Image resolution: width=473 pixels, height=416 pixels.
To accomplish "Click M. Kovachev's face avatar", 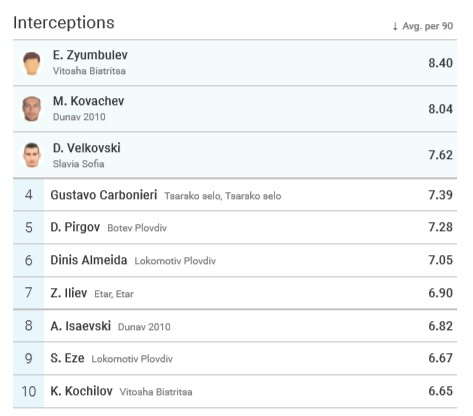I will pos(32,109).
